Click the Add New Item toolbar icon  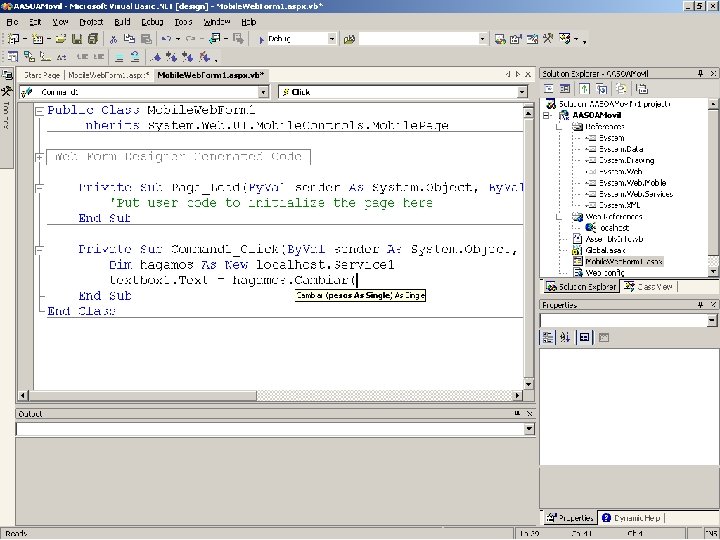tap(37, 39)
